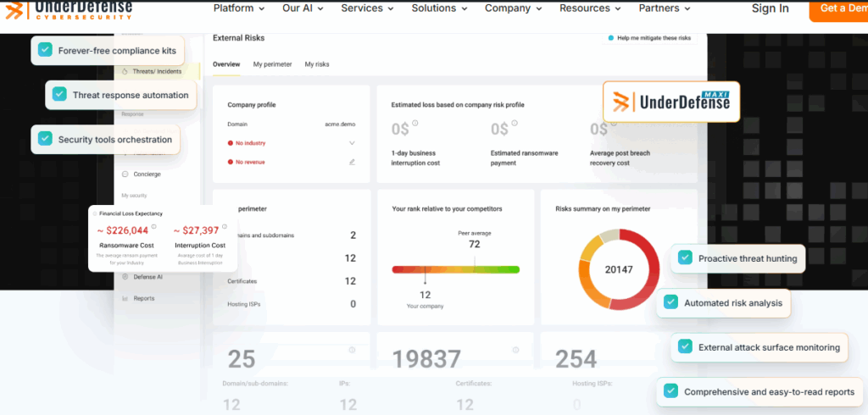Expand the Services menu chevron
The width and height of the screenshot is (868, 415).
(x=391, y=8)
